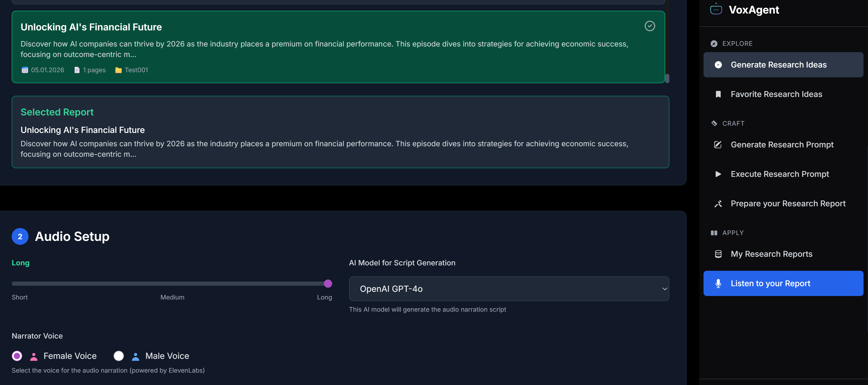The height and width of the screenshot is (385, 868).
Task: Click the database icon for My Research Reports
Action: click(718, 254)
